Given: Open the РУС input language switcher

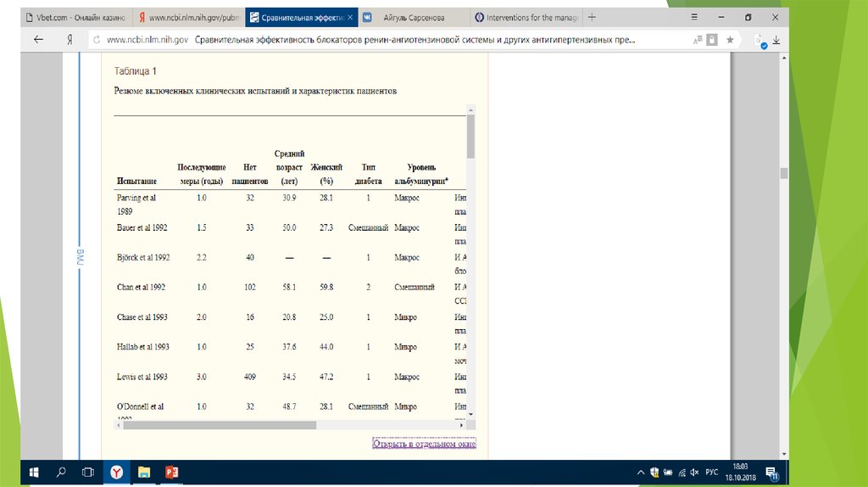Looking at the screenshot, I should [712, 472].
